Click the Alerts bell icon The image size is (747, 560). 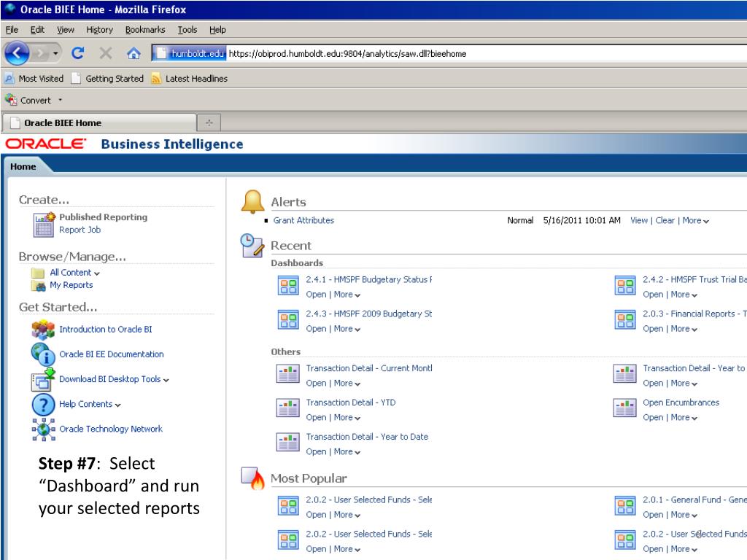[252, 202]
